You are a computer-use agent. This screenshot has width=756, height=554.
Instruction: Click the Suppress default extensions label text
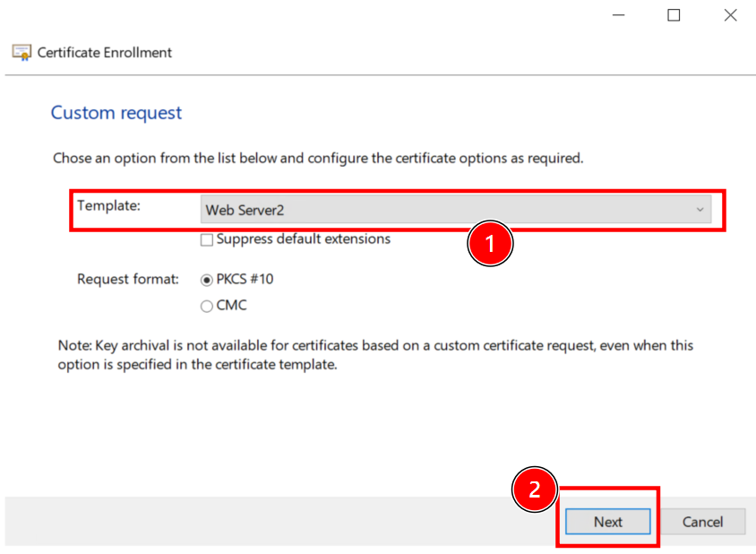click(304, 239)
